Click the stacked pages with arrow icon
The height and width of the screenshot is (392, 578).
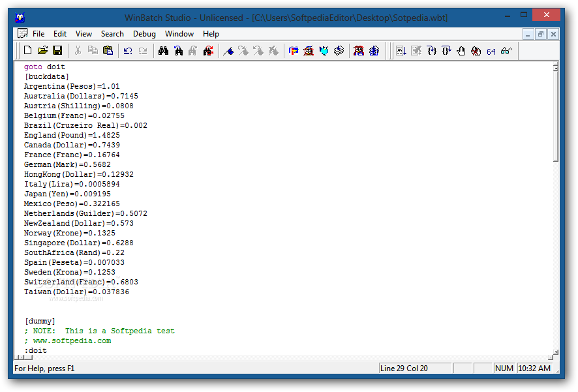tap(339, 50)
